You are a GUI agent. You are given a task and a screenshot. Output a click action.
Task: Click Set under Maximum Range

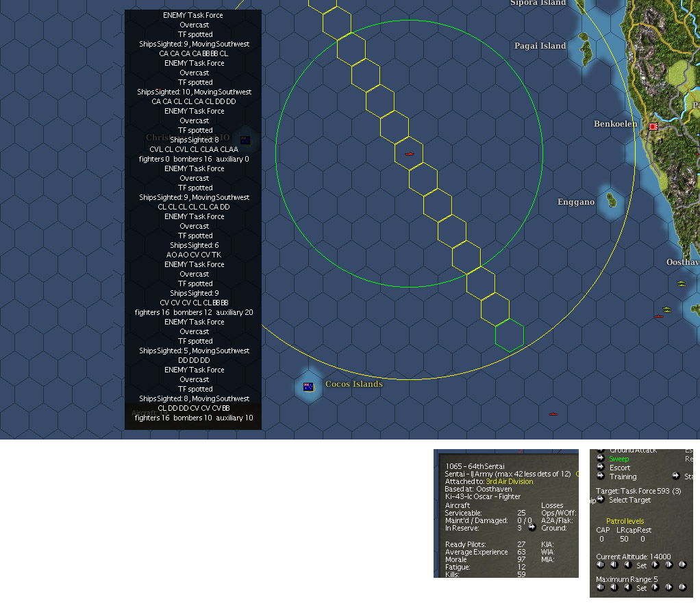tap(642, 588)
